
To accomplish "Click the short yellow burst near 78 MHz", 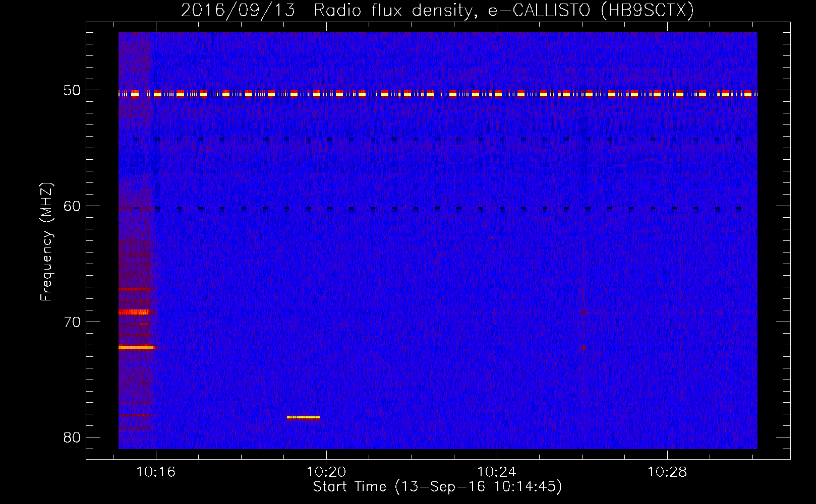I will pos(304,417).
